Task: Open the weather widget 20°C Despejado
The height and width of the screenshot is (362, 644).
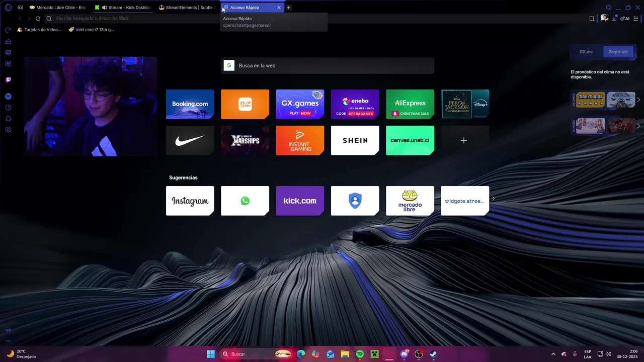Action: tap(21, 354)
